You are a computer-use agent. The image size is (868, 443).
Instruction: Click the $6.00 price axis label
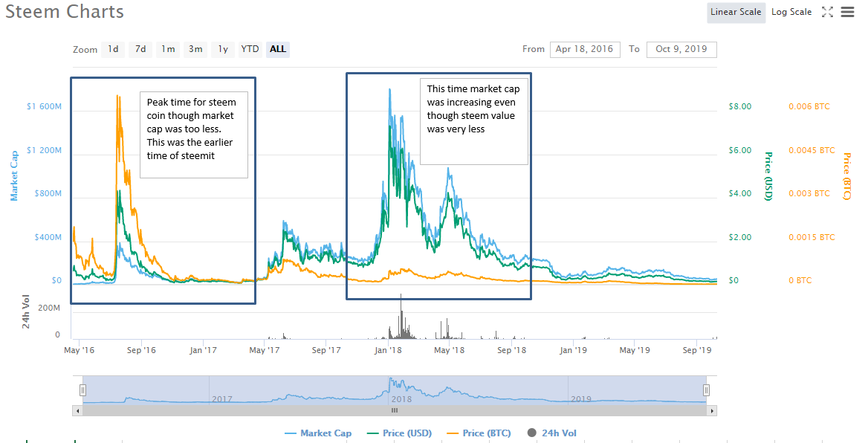tap(740, 150)
